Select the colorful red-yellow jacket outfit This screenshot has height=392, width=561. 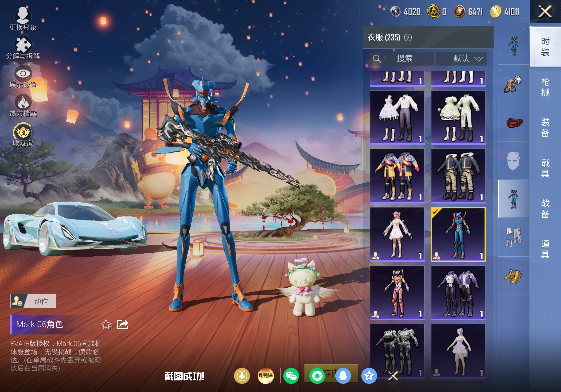(397, 176)
